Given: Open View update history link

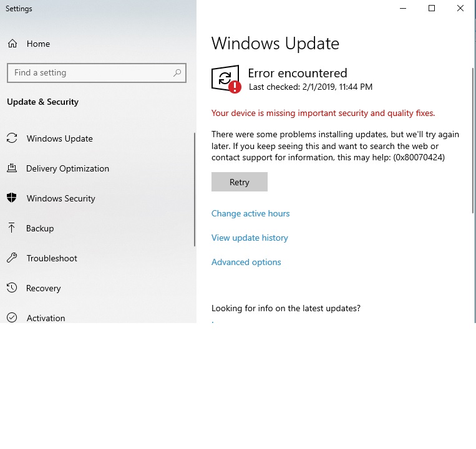Looking at the screenshot, I should pos(250,238).
